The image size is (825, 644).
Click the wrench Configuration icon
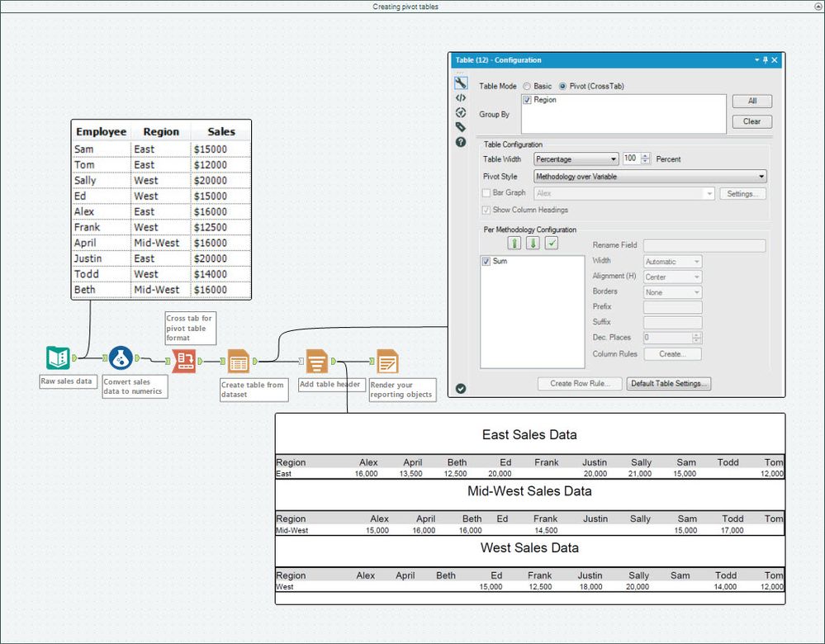[461, 83]
